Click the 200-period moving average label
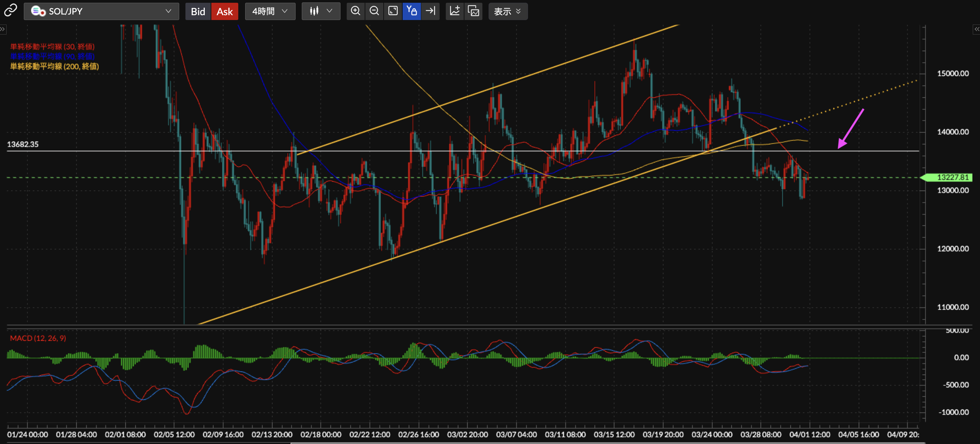 55,67
